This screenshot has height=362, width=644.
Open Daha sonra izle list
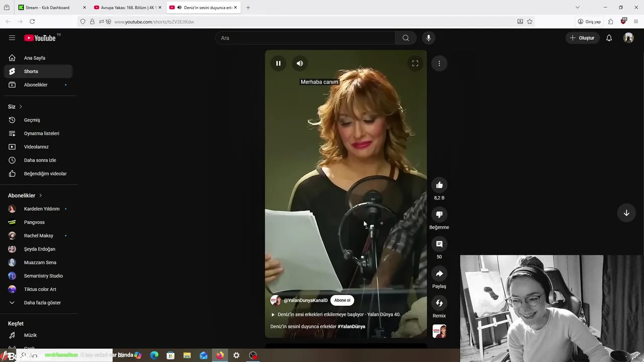coord(38,160)
